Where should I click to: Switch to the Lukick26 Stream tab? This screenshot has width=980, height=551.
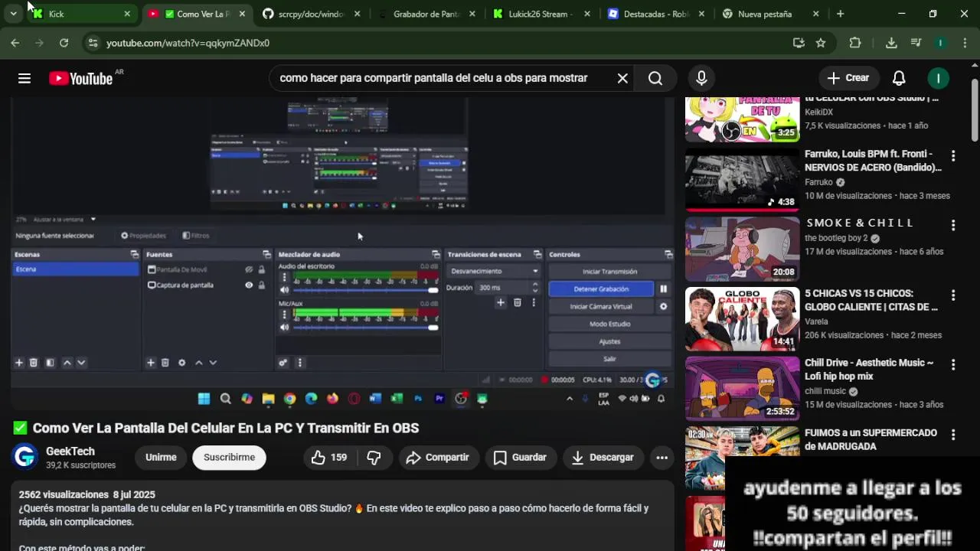pyautogui.click(x=541, y=14)
